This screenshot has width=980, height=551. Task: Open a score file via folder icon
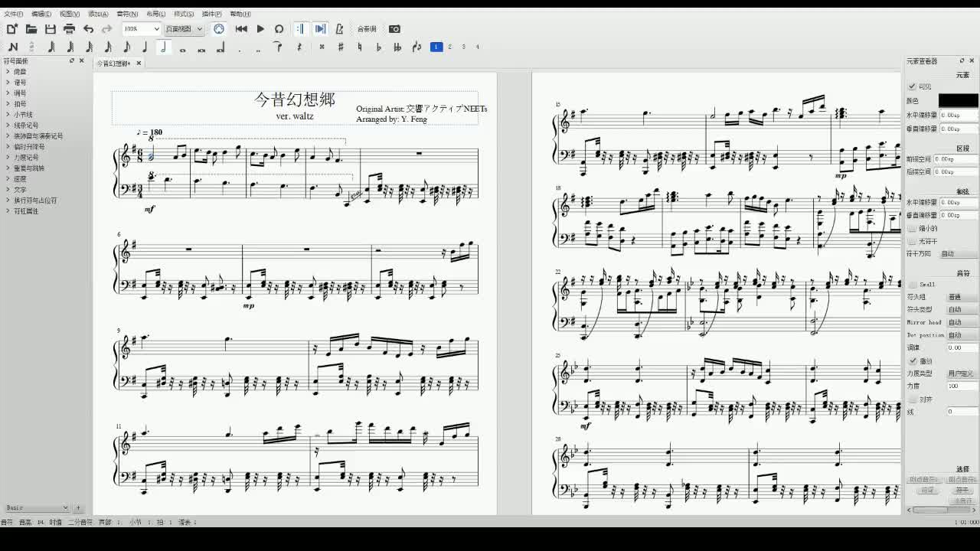point(31,29)
